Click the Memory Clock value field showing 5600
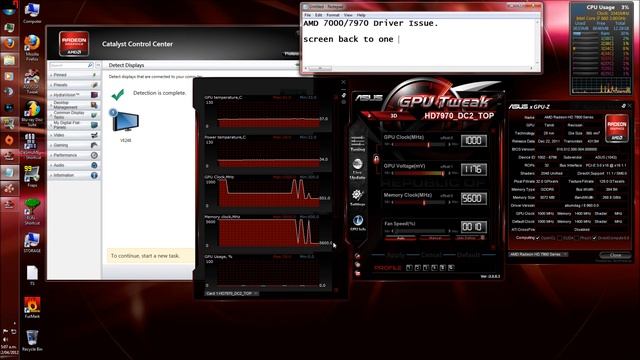Screen dimensions: 640x360 [474, 198]
